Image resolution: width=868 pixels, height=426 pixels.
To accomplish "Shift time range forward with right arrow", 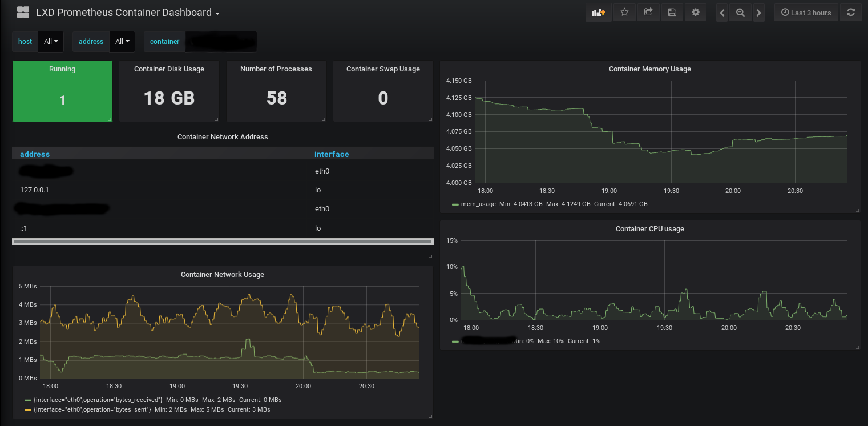I will (758, 13).
